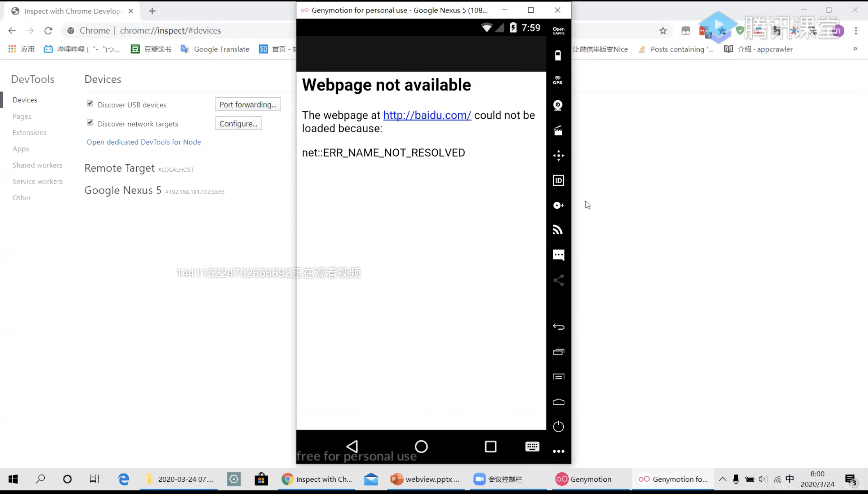
Task: Expand the hidden bookmarks overflow chevron
Action: coord(855,49)
